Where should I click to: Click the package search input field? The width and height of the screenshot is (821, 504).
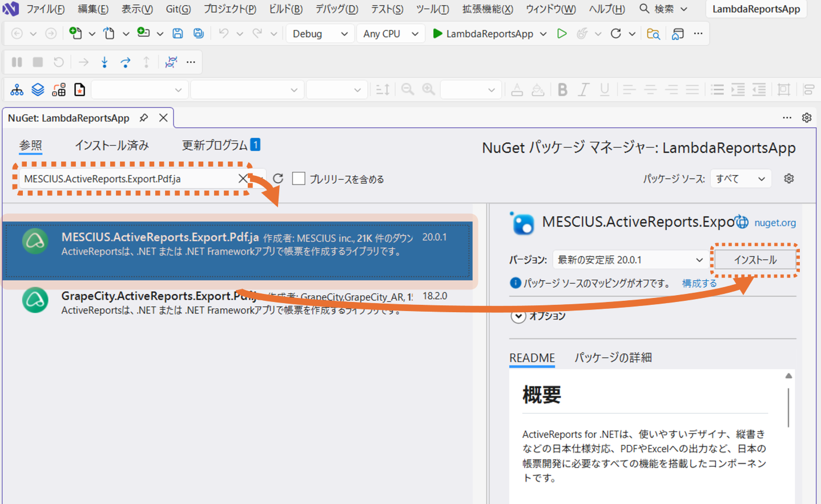click(128, 179)
